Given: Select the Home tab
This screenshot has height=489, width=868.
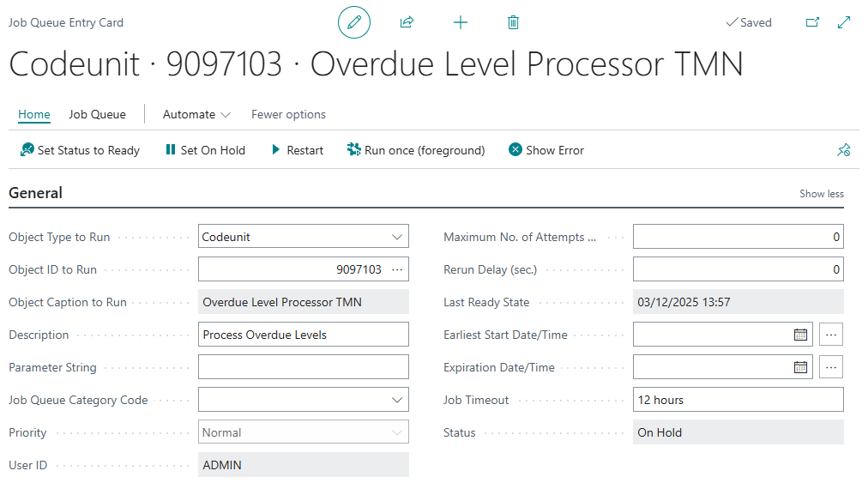Looking at the screenshot, I should [34, 114].
